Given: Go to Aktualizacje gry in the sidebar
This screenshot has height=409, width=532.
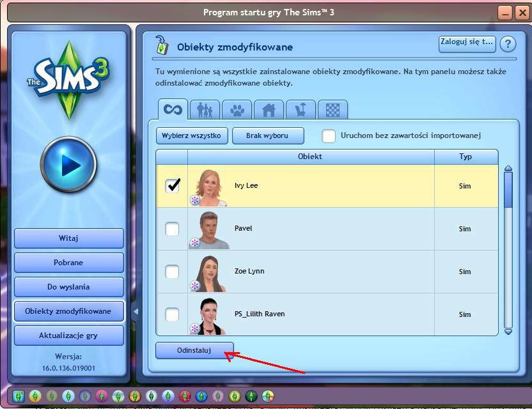Looking at the screenshot, I should pos(68,336).
